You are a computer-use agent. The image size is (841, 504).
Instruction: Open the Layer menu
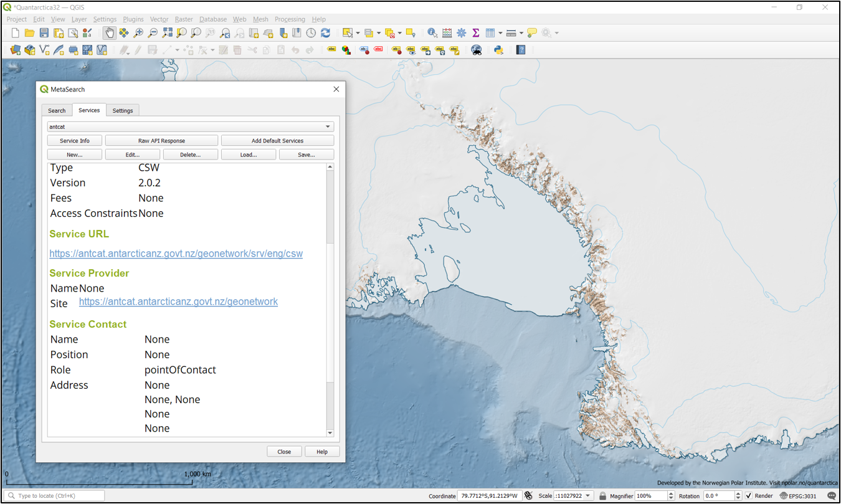(79, 19)
